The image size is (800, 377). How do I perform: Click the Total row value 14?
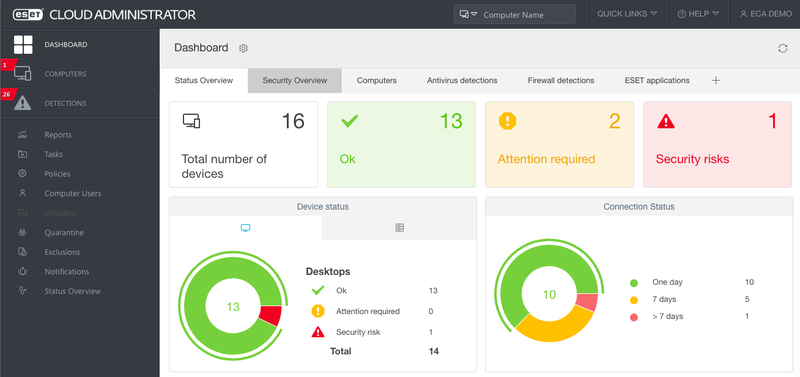pyautogui.click(x=434, y=351)
